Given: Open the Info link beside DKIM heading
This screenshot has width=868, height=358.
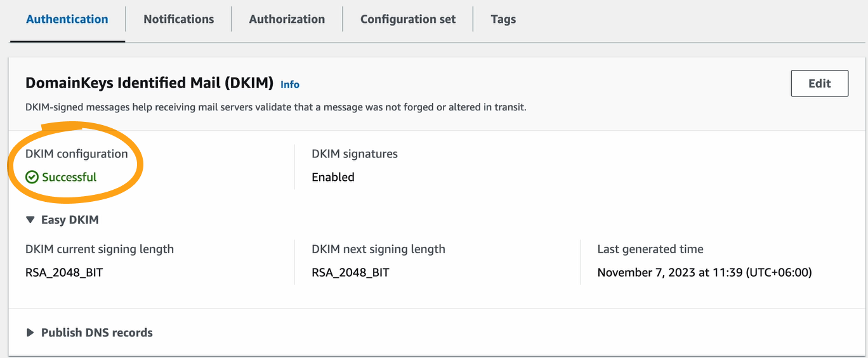Looking at the screenshot, I should pos(290,84).
